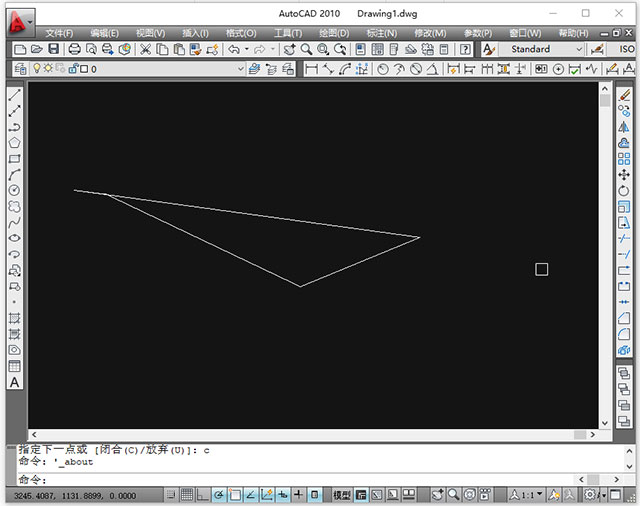640x506 pixels.
Task: Click the Move tool
Action: 624,175
